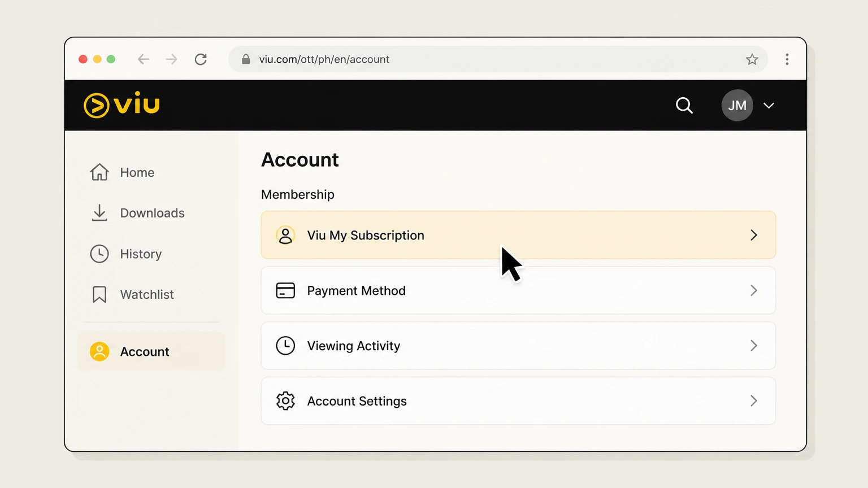Click the Viu logo
Viewport: 868px width, 488px height.
coord(121,105)
